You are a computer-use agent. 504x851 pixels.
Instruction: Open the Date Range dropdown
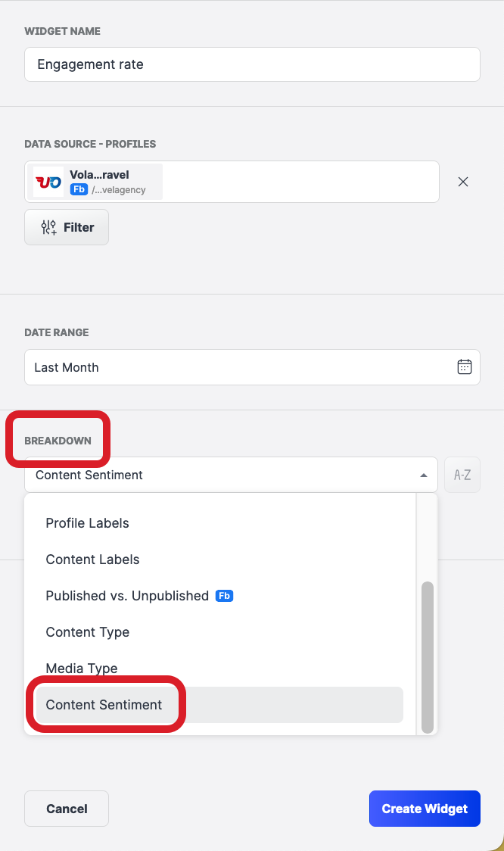tap(252, 366)
